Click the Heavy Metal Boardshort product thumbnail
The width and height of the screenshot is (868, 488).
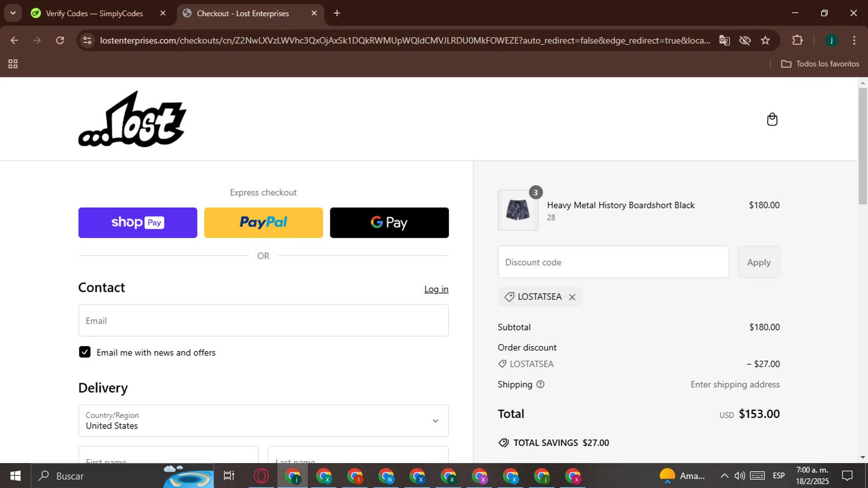pos(518,210)
